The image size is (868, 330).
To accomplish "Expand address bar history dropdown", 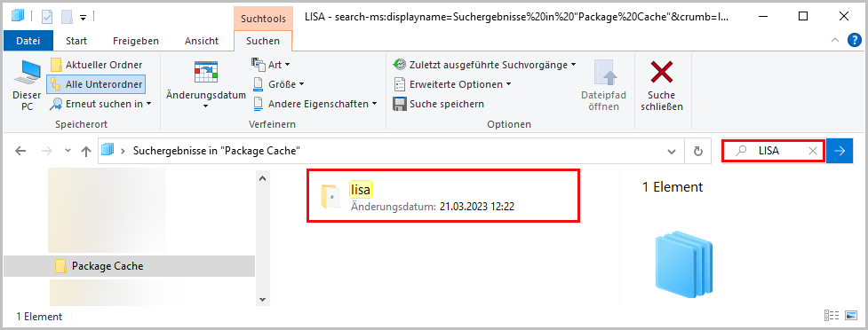I will click(672, 151).
